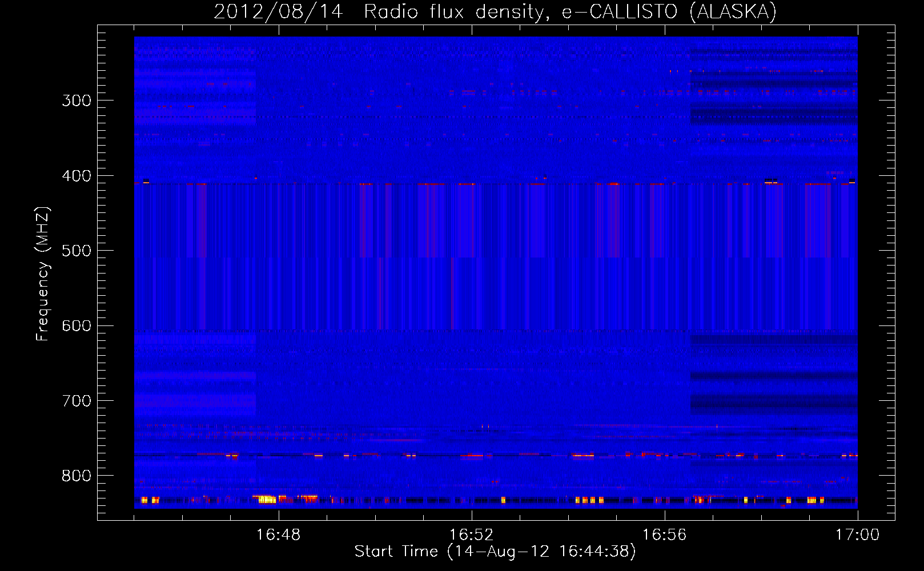Select the 600 frequency tick label
This screenshot has width=924, height=571.
(x=77, y=325)
